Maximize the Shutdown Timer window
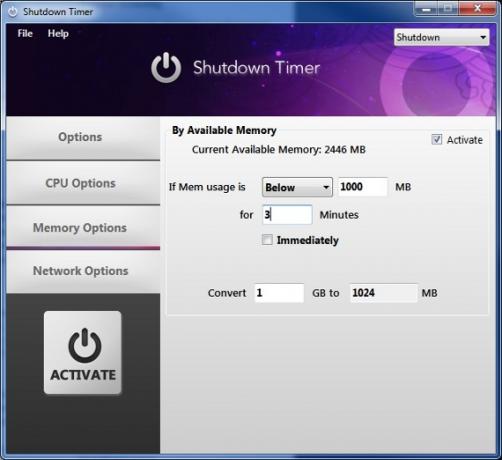502x460 pixels. pyautogui.click(x=448, y=9)
